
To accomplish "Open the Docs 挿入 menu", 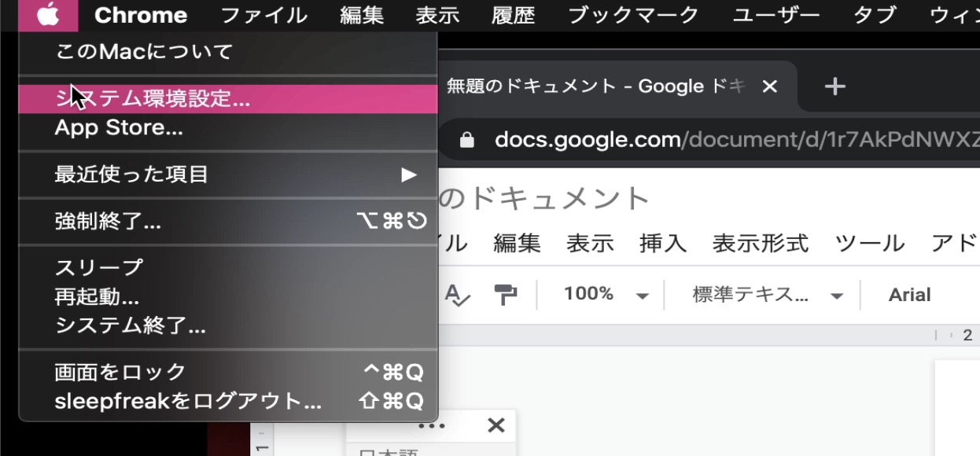I will [663, 244].
